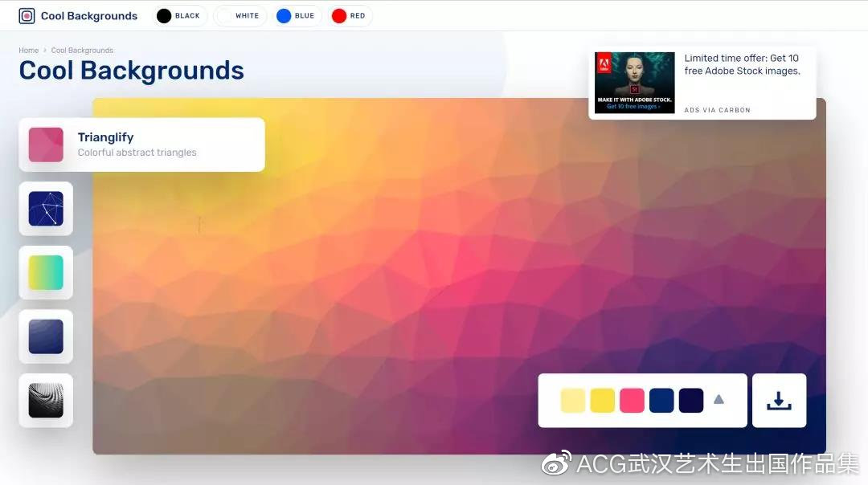Go to the Home breadcrumb link
This screenshot has height=485, width=868.
coord(28,51)
